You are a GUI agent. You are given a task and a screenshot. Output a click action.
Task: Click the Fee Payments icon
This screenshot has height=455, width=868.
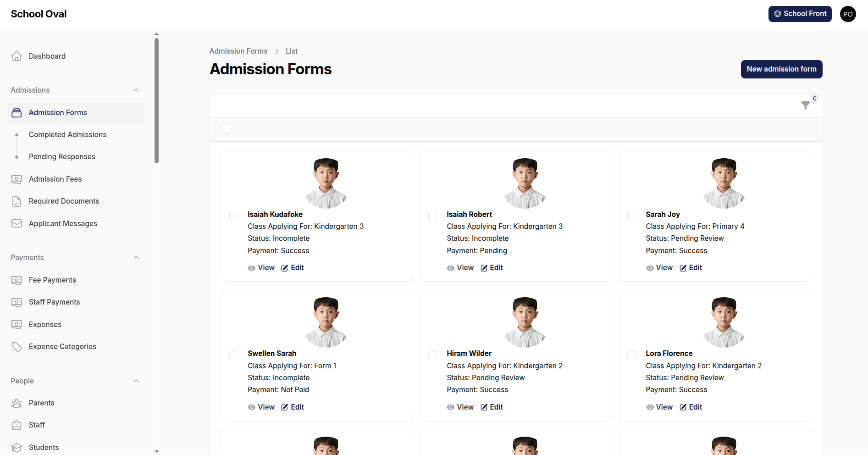point(17,280)
